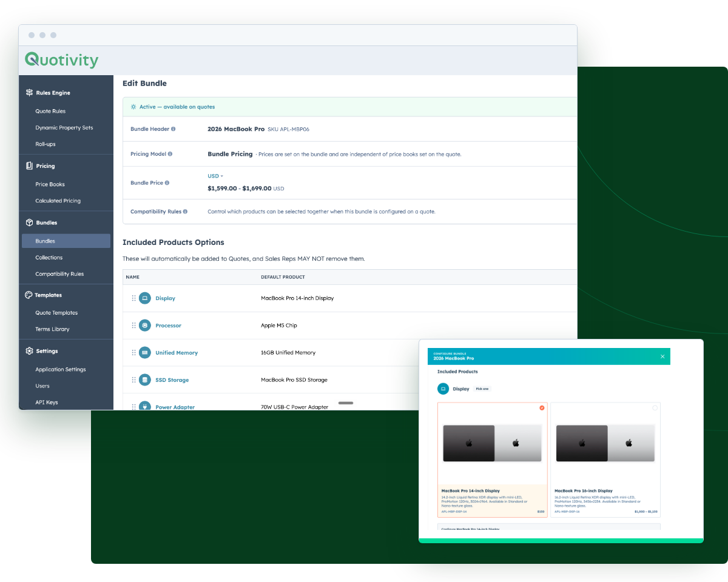This screenshot has height=582, width=728.
Task: Open Roll-ups in sidebar
Action: pos(45,144)
